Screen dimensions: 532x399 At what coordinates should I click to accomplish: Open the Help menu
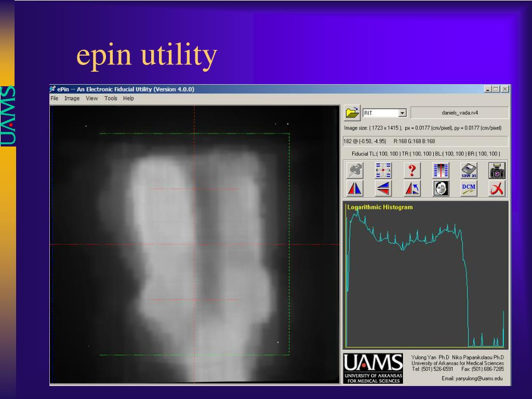point(128,98)
